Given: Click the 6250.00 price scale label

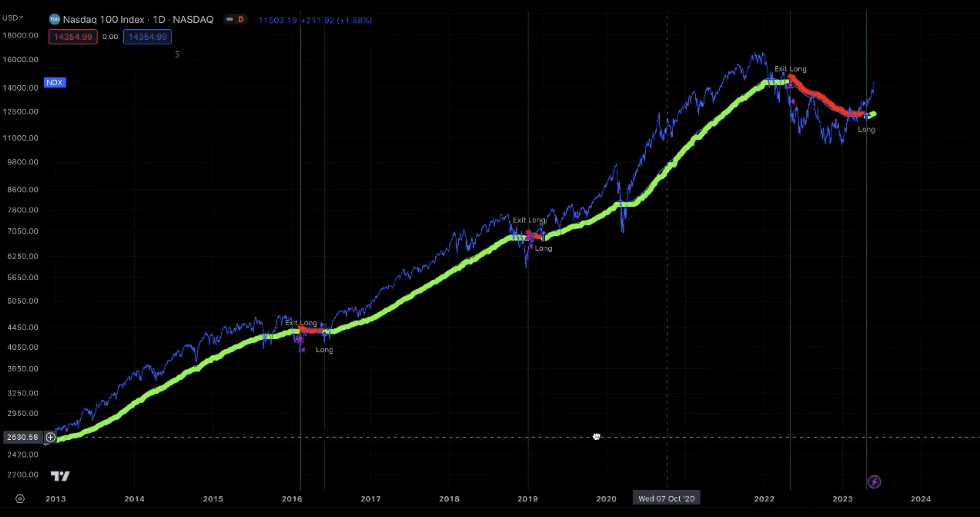Looking at the screenshot, I should pyautogui.click(x=23, y=256).
